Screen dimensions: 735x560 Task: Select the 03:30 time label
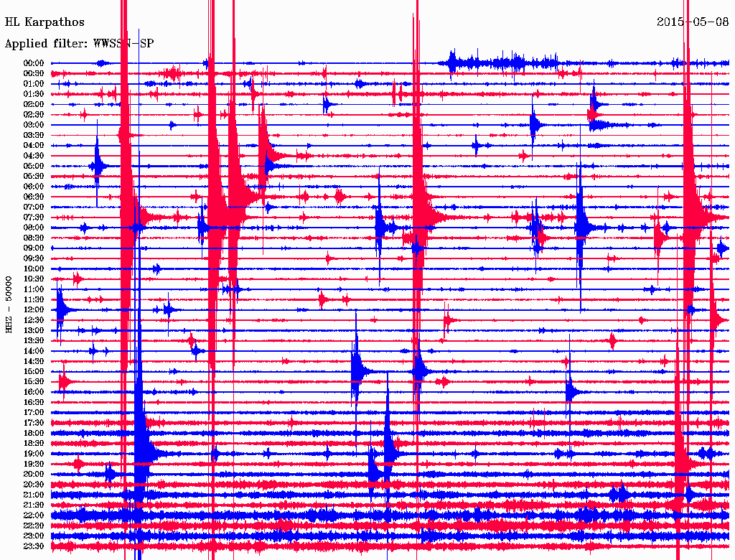point(34,135)
